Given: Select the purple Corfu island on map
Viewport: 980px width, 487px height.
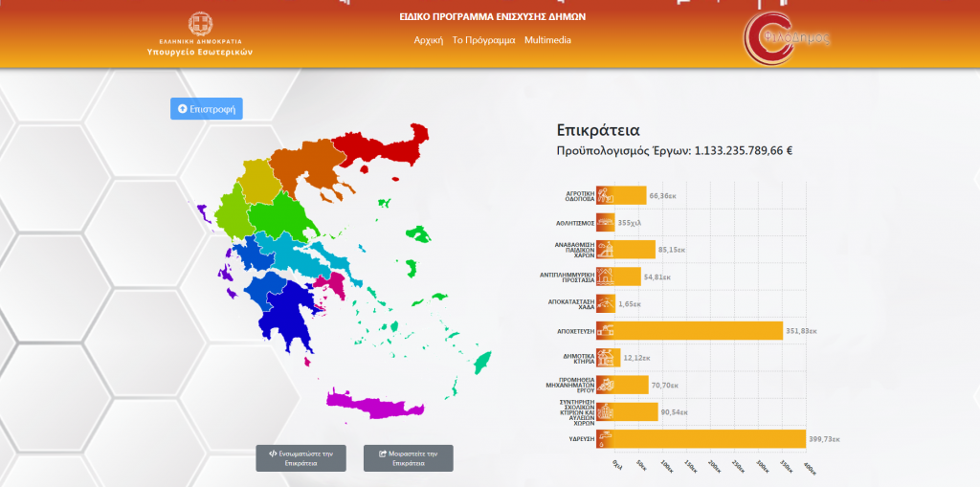Looking at the screenshot, I should pos(203,213).
